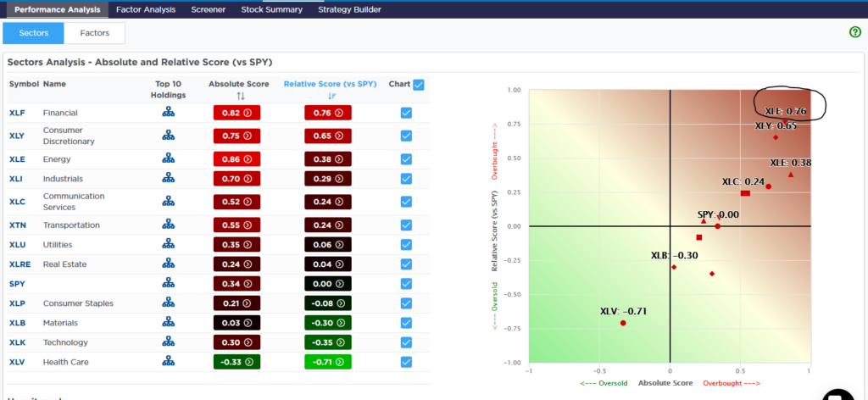The image size is (868, 400).
Task: View Top 10 Holdings for Energy row
Action: click(169, 158)
